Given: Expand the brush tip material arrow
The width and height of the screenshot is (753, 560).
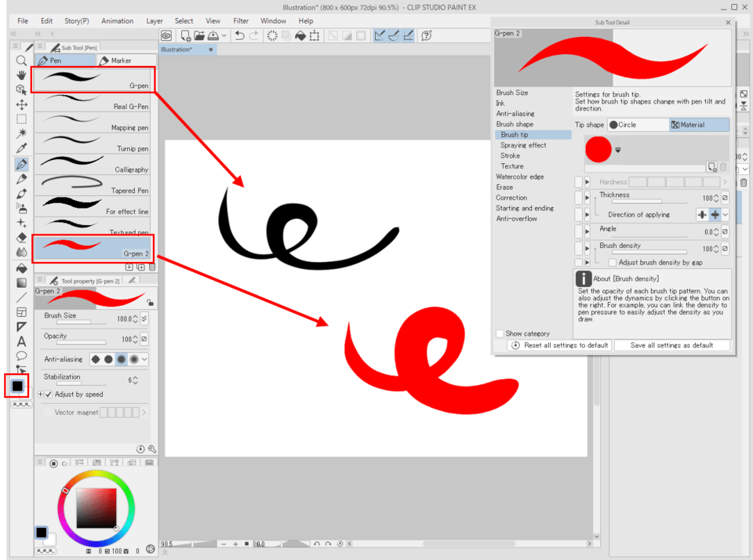Looking at the screenshot, I should [618, 150].
